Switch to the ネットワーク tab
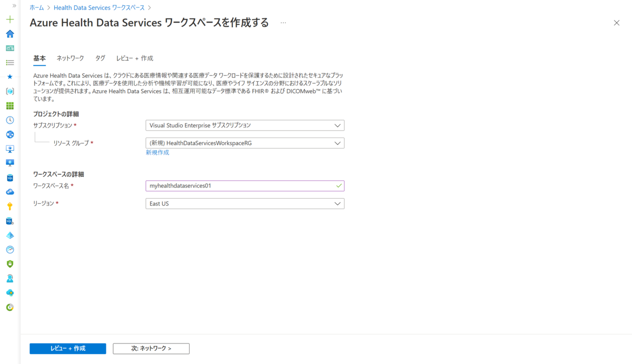 (71, 58)
